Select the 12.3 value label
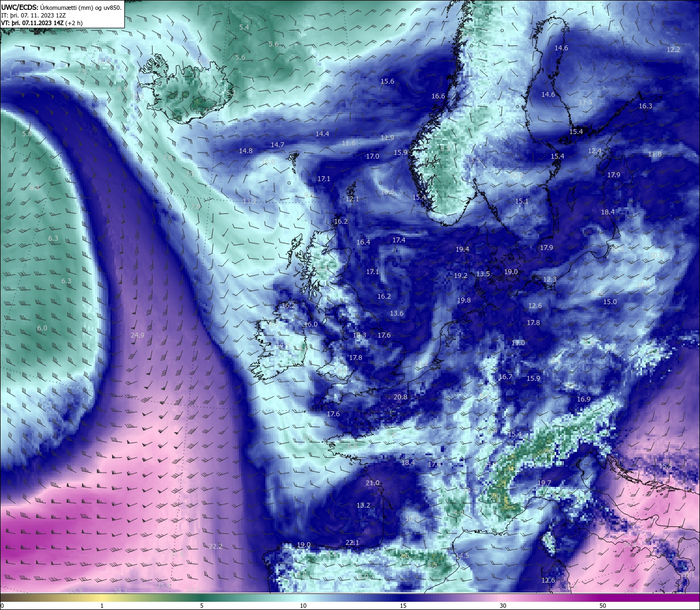 (550, 280)
